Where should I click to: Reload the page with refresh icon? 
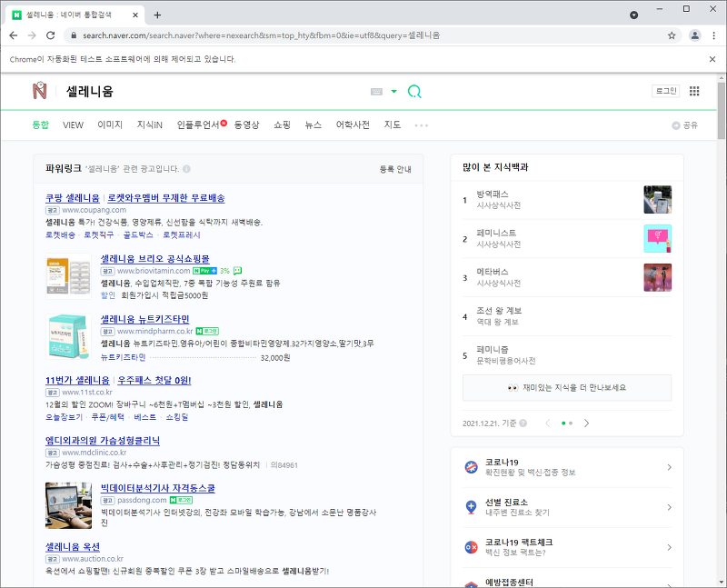(51, 35)
